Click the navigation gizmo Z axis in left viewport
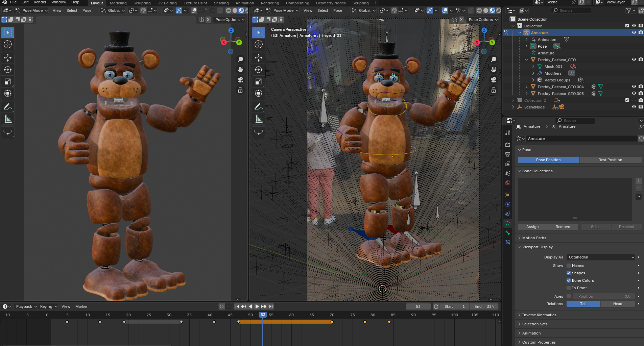 [231, 30]
